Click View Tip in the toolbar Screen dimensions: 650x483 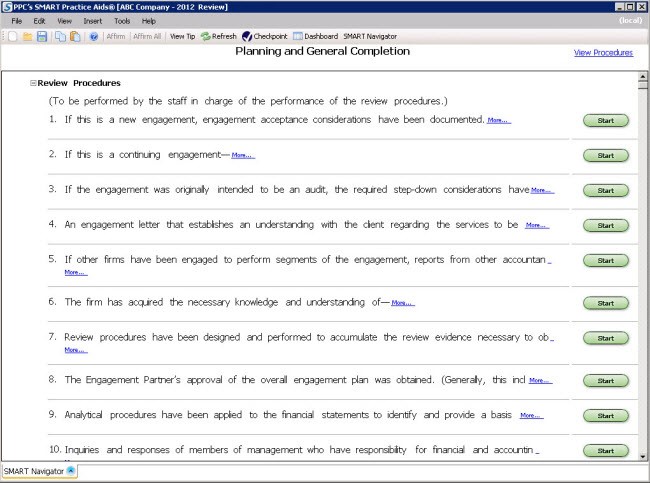tap(183, 36)
